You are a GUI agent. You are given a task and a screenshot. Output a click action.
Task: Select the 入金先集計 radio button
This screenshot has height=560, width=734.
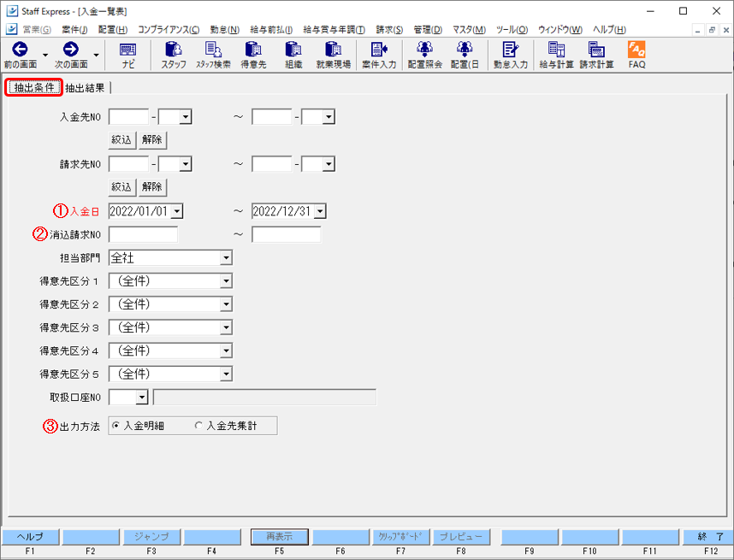(x=198, y=426)
